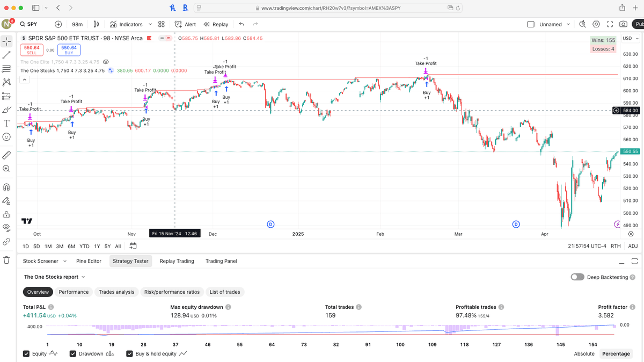Open Risk/performance ratios tab

(x=172, y=292)
